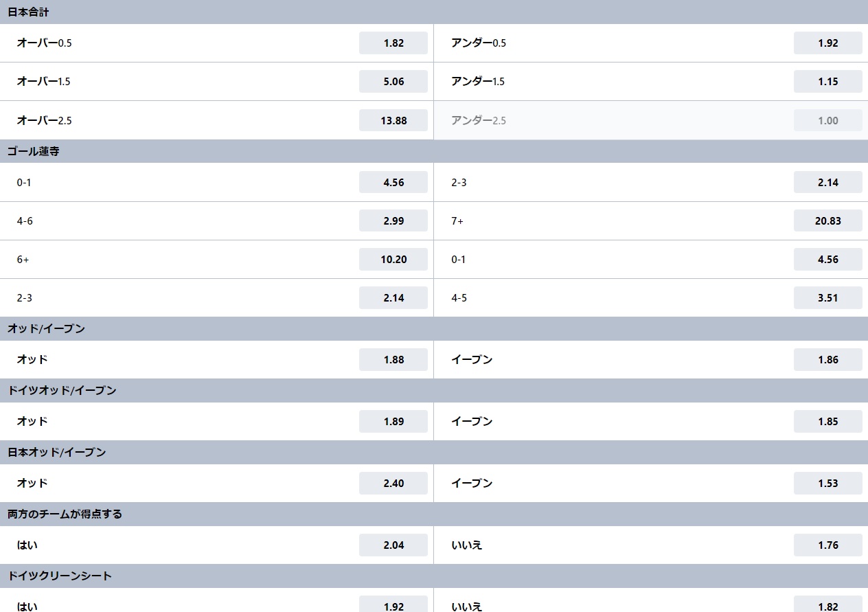Image resolution: width=868 pixels, height=612 pixels.
Task: Select オーバー0.5 odds 1.82
Action: 393,43
